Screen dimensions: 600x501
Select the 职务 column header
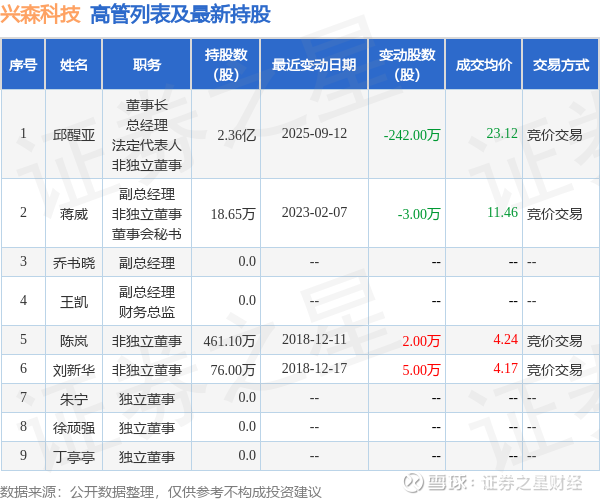tap(147, 64)
